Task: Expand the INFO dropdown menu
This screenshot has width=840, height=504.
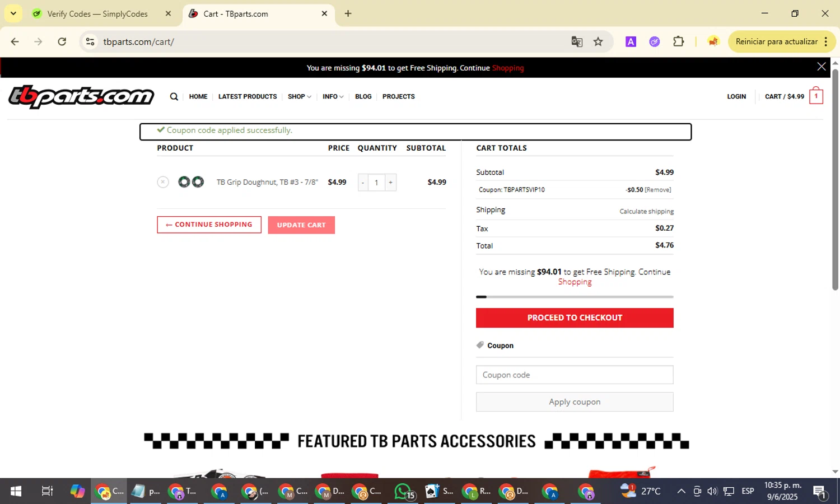Action: click(x=333, y=96)
